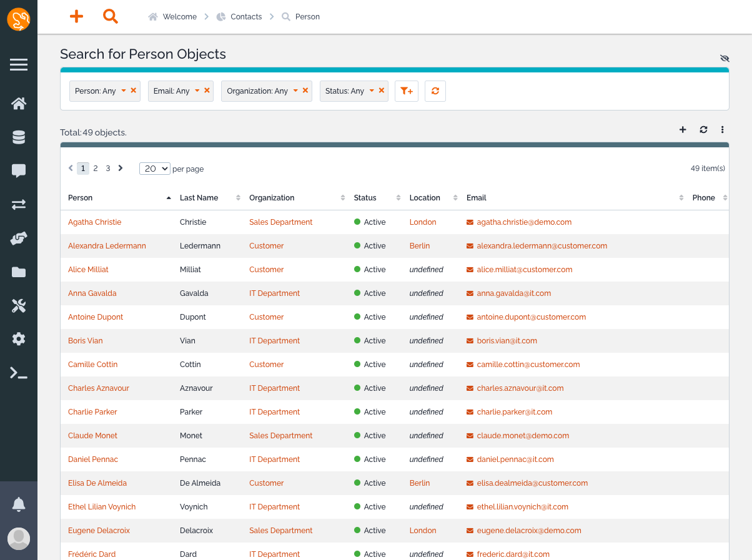
Task: Open the terminal prompt sidebar menu
Action: [19, 373]
